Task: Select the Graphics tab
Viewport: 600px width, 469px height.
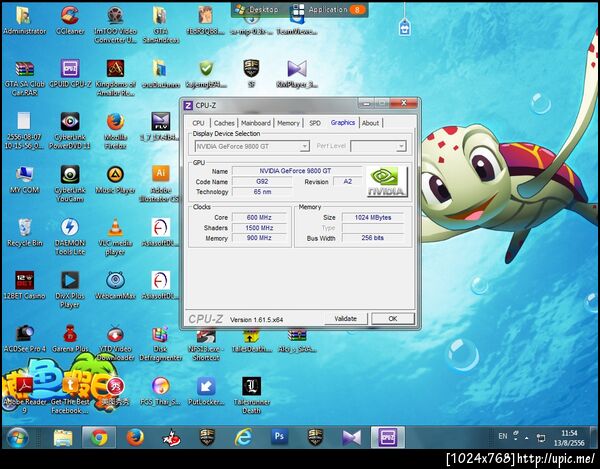Action: tap(343, 122)
